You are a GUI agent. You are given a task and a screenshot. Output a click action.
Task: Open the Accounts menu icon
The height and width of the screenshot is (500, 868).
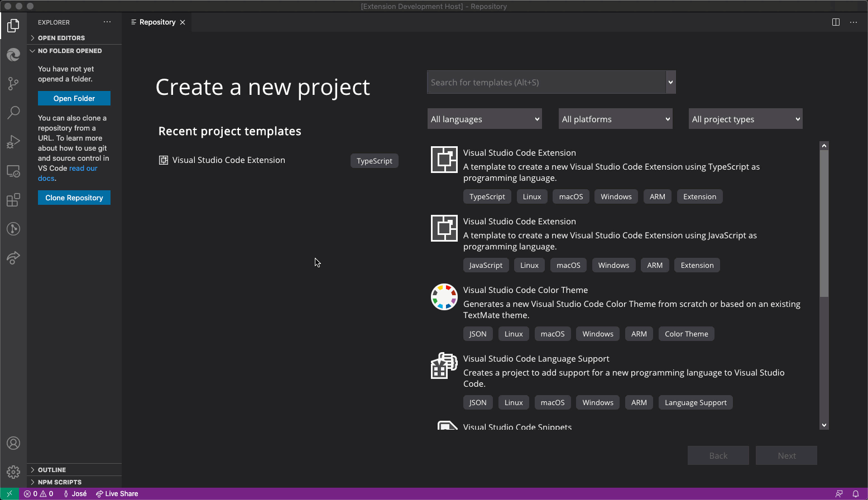(13, 443)
